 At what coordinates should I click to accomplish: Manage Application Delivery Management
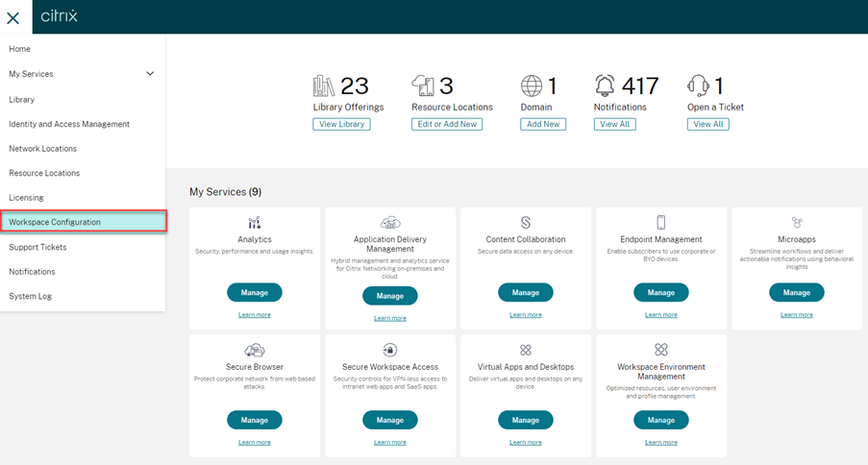(x=390, y=296)
